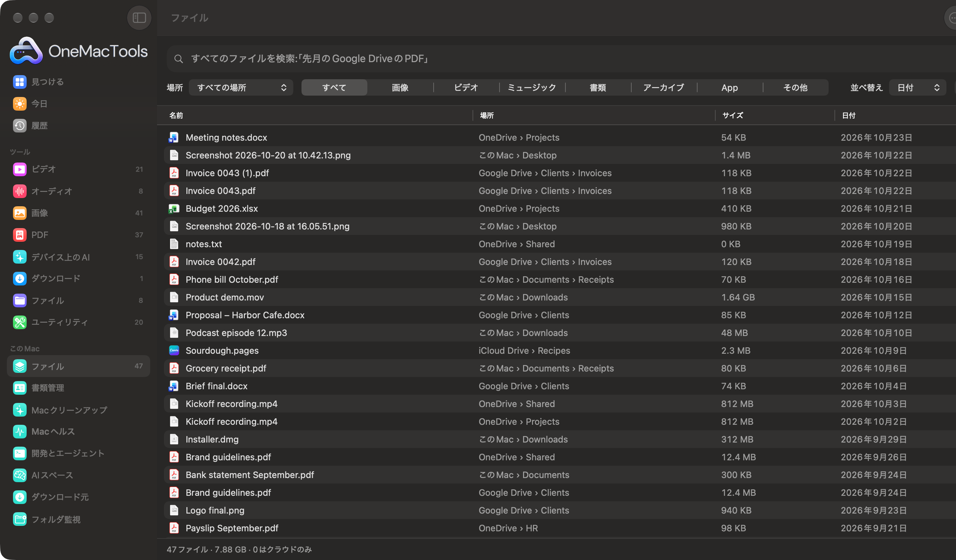Open フォルダ監視

[79, 519]
